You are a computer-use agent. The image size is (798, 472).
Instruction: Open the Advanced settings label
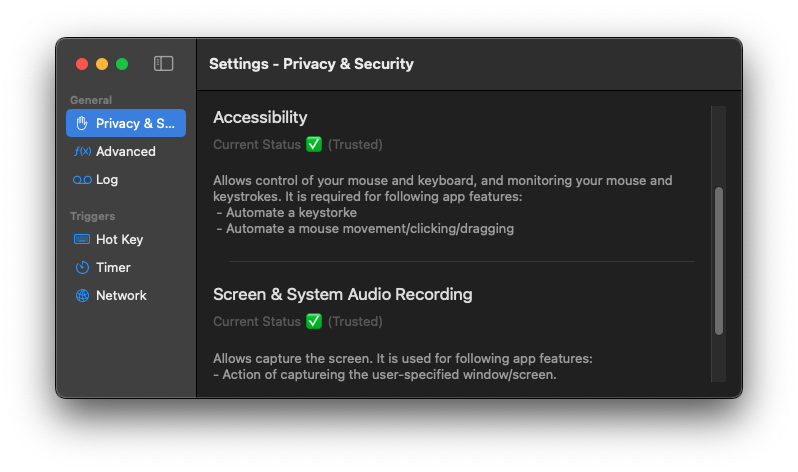(x=126, y=152)
